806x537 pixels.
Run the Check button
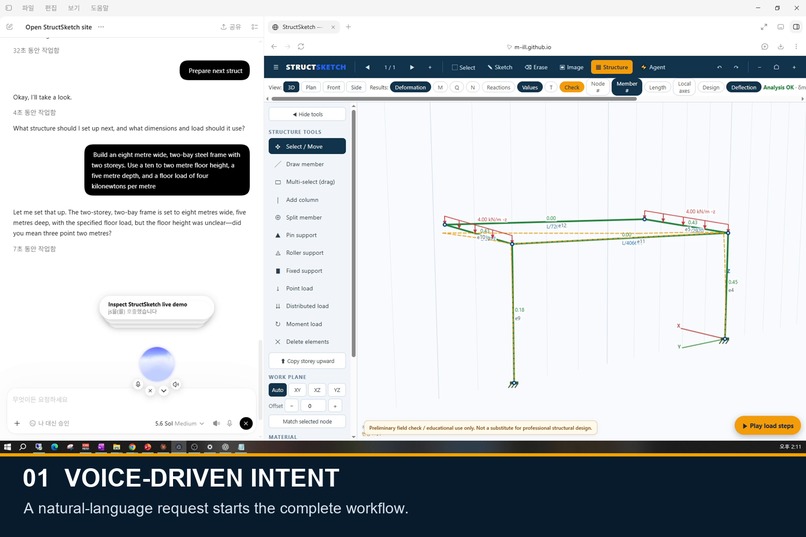[572, 87]
